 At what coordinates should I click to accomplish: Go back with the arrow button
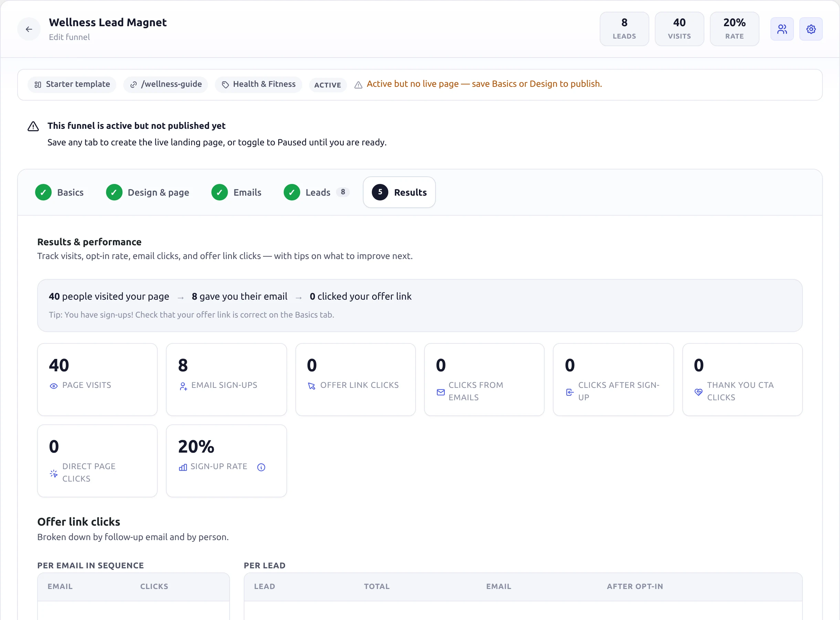(29, 29)
